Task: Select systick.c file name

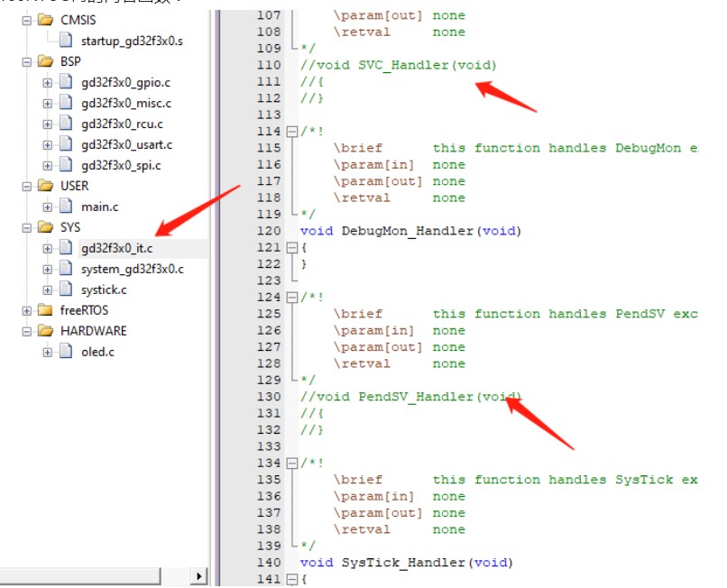Action: [x=104, y=290]
